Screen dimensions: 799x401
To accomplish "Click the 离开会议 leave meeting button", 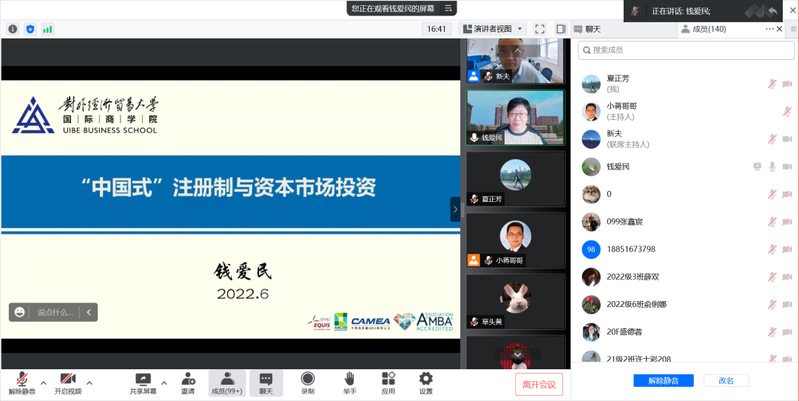I will pyautogui.click(x=541, y=384).
